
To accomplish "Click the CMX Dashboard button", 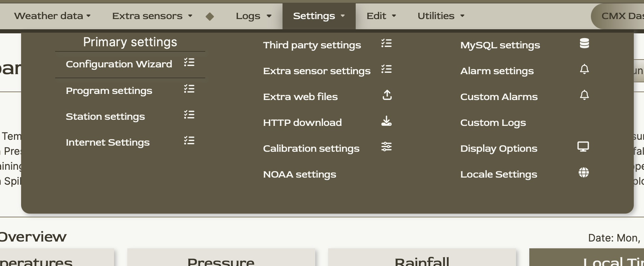I will tap(619, 16).
